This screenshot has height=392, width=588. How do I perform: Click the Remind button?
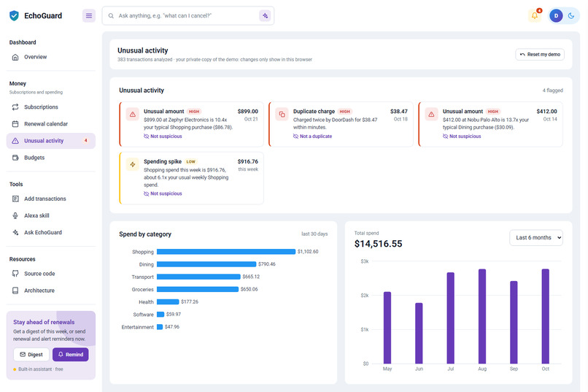(x=71, y=355)
